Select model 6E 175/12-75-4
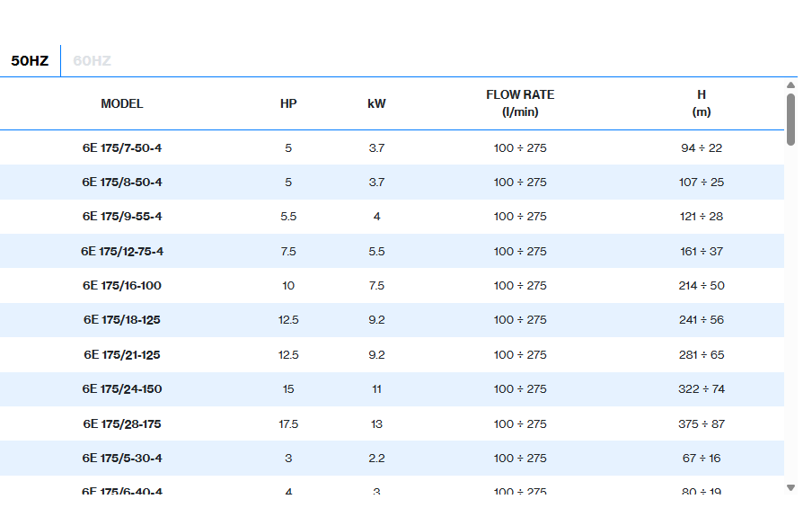 point(122,252)
